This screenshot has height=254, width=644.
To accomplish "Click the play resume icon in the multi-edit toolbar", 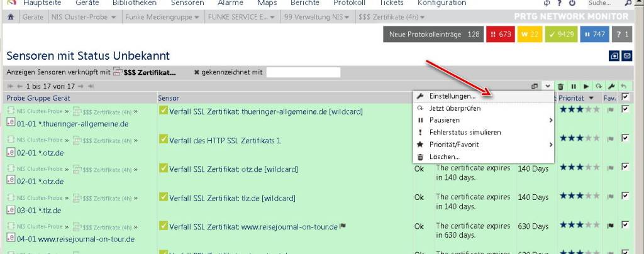I will (x=586, y=86).
